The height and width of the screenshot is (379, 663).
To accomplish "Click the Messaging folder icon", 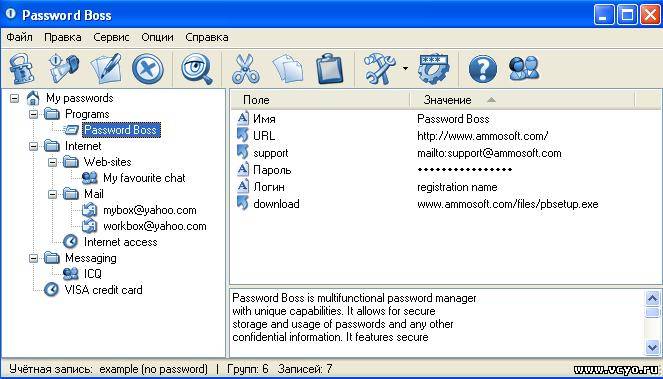I will click(52, 258).
